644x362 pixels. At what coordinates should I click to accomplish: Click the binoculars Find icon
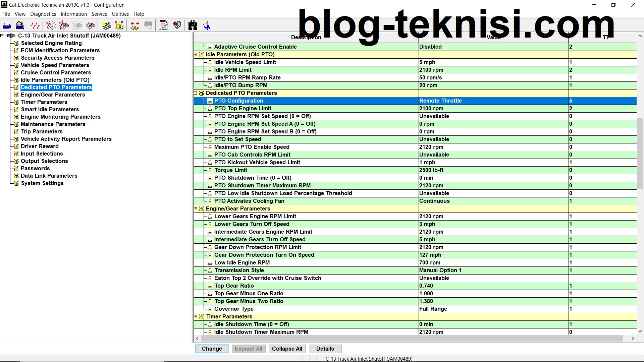[193, 25]
